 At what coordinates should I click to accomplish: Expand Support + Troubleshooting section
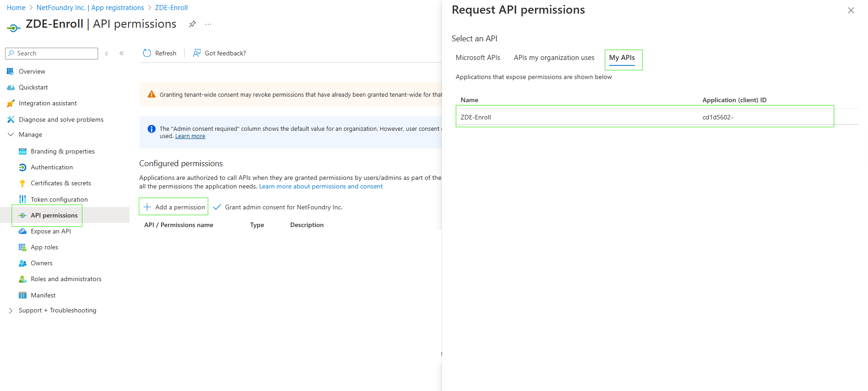pyautogui.click(x=11, y=311)
